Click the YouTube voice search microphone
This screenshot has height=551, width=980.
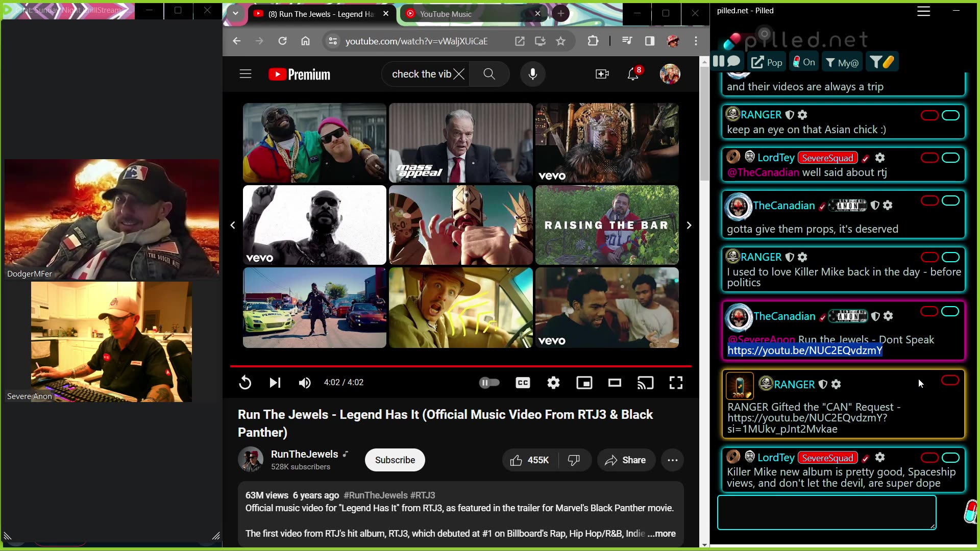pos(532,74)
